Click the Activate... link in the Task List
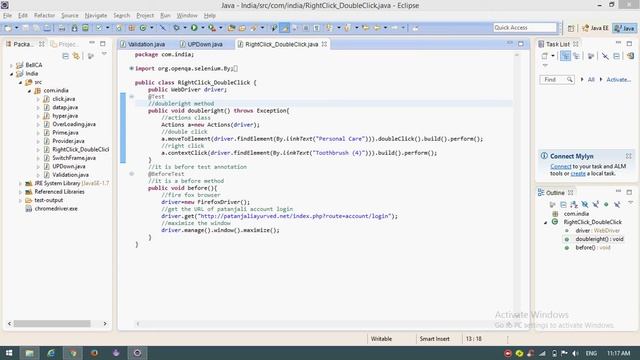Image resolution: width=640 pixels, height=360 pixels. click(x=618, y=80)
